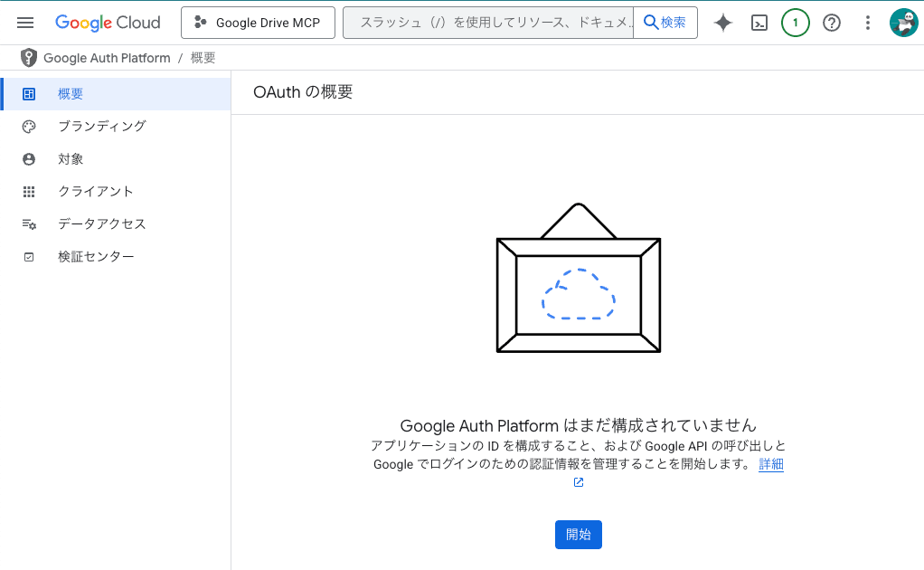The height and width of the screenshot is (570, 924).
Task: Click 'Google Auth Platform はまだ構成されていません' text
Action: [578, 425]
